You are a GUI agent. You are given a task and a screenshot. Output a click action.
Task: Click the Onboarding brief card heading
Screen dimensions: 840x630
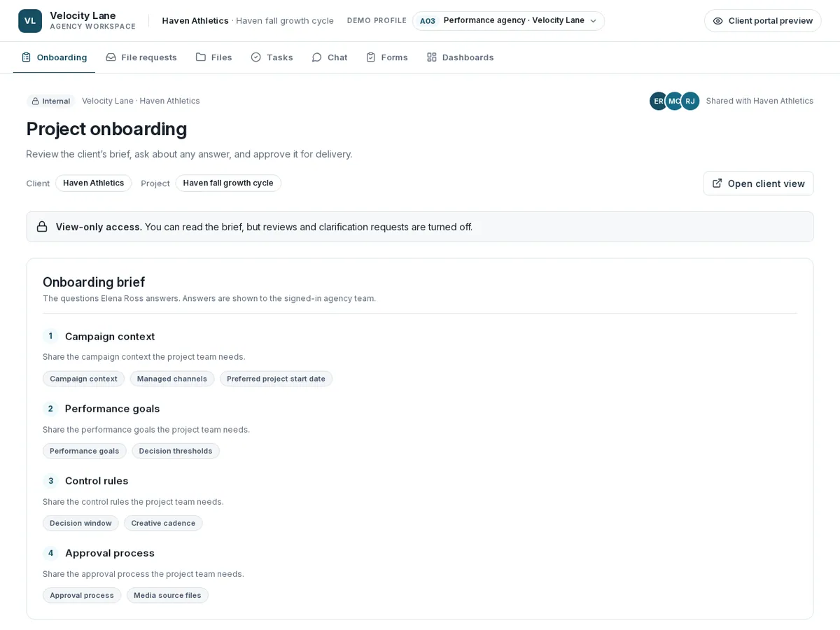point(94,282)
